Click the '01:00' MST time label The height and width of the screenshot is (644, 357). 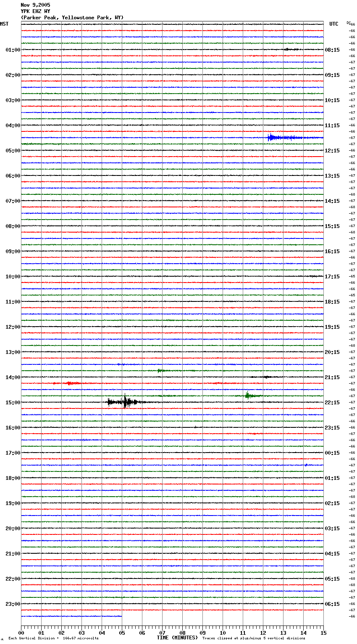13,50
